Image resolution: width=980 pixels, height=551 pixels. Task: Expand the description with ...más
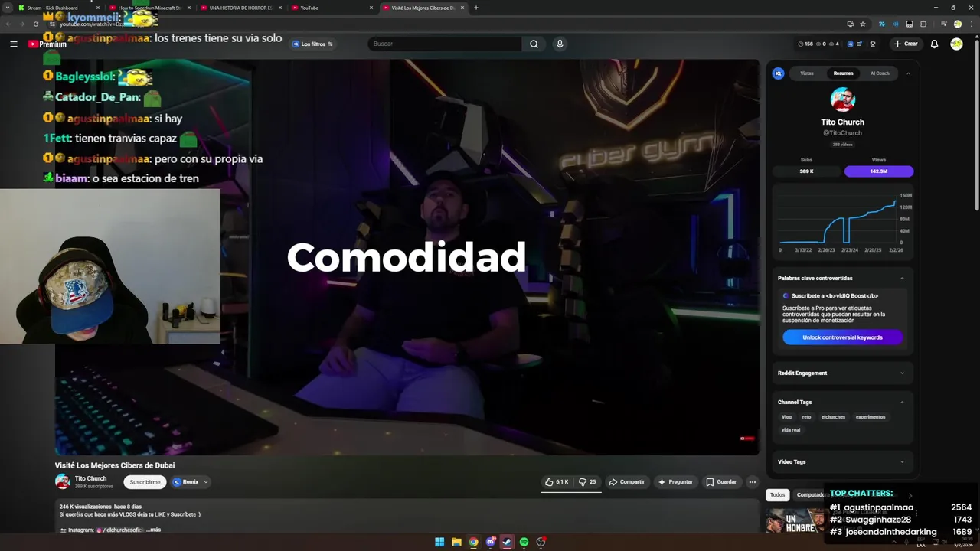[x=154, y=530]
